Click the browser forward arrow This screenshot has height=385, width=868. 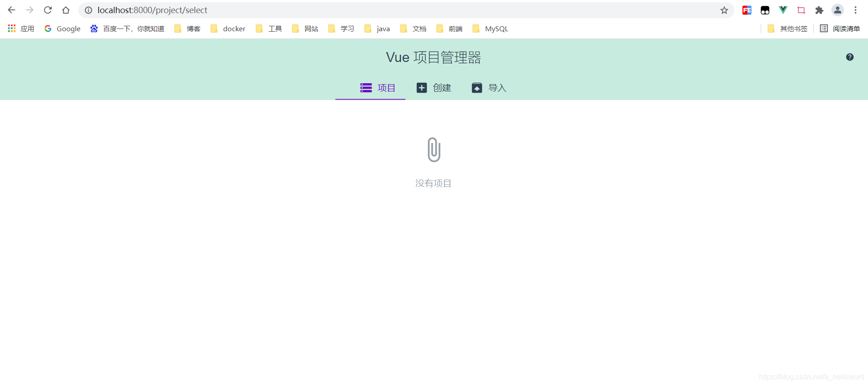[x=30, y=10]
